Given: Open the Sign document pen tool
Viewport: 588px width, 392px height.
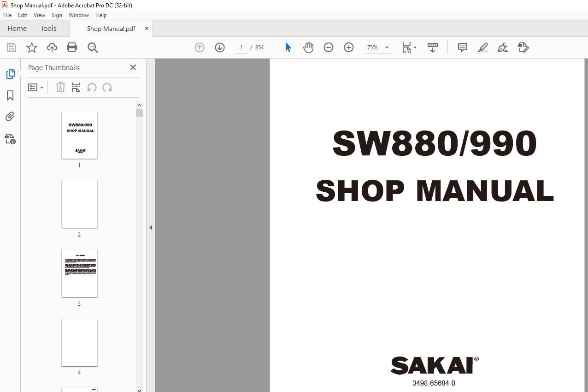Looking at the screenshot, I should click(503, 48).
